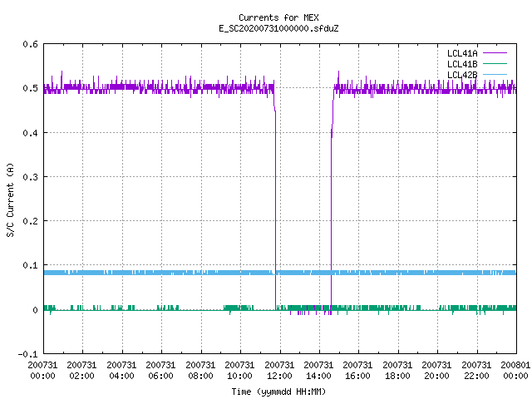This screenshot has width=532, height=399.
Task: Click the purple LCL41A rising edge near 14:30
Action: pyautogui.click(x=332, y=204)
